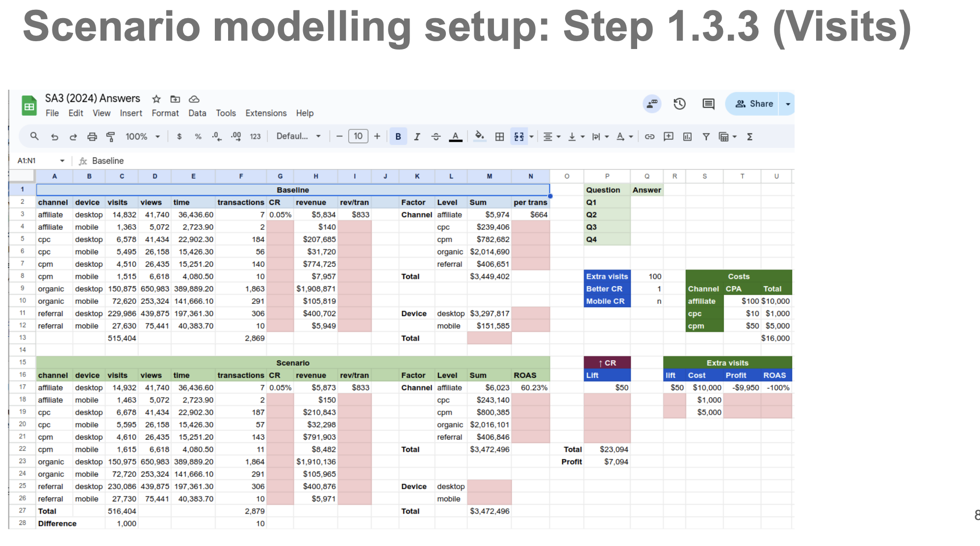Viewport: 980px width, 546px height.
Task: Apply Format as percent
Action: tap(198, 137)
